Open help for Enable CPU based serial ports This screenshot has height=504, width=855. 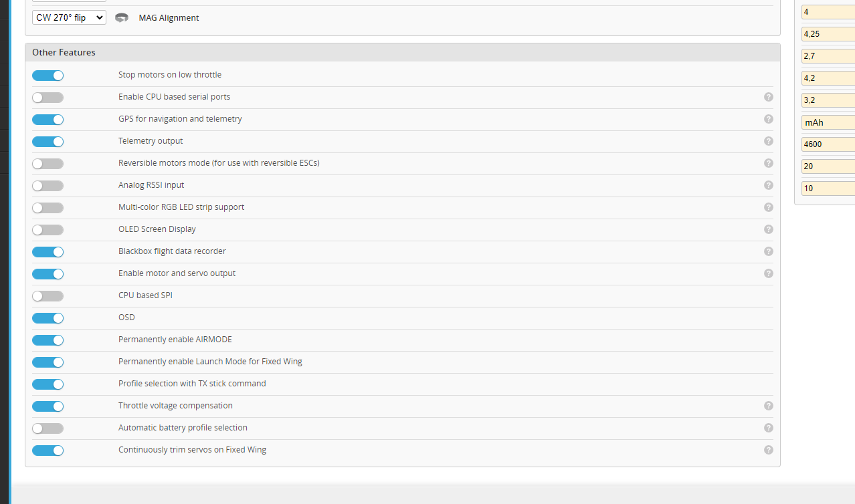(768, 97)
